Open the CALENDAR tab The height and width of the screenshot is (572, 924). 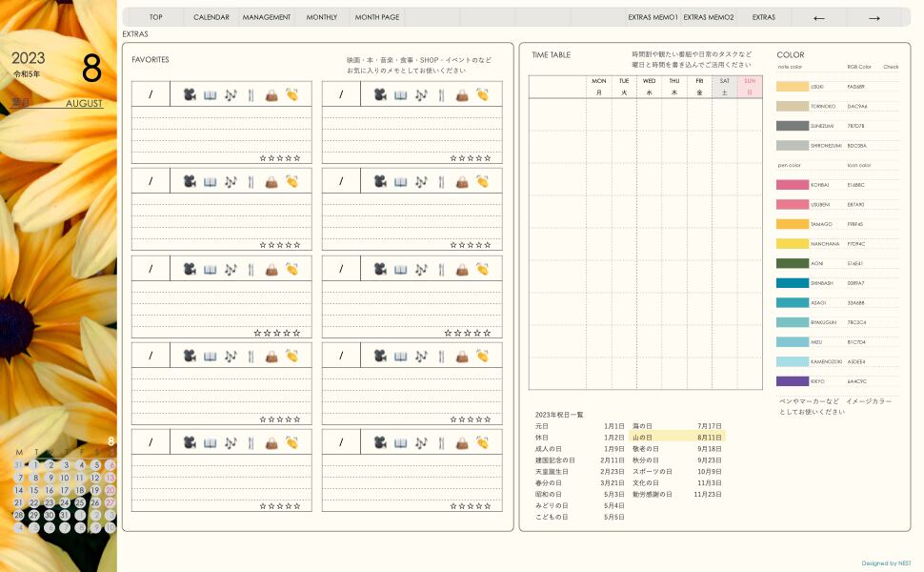click(x=211, y=17)
